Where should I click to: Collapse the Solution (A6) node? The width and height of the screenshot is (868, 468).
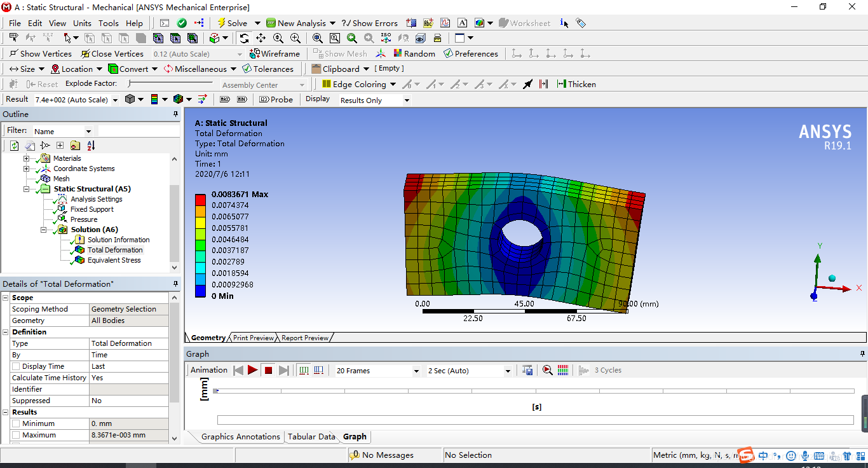(x=44, y=230)
